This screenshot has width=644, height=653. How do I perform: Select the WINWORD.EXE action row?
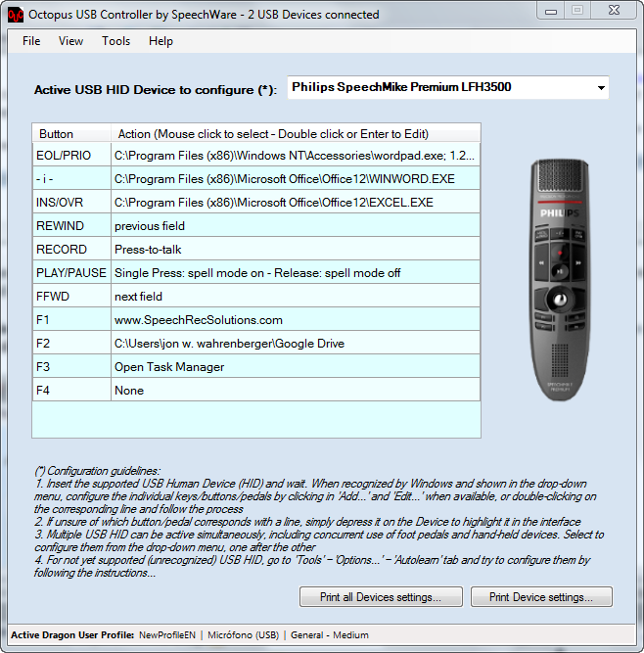point(294,179)
